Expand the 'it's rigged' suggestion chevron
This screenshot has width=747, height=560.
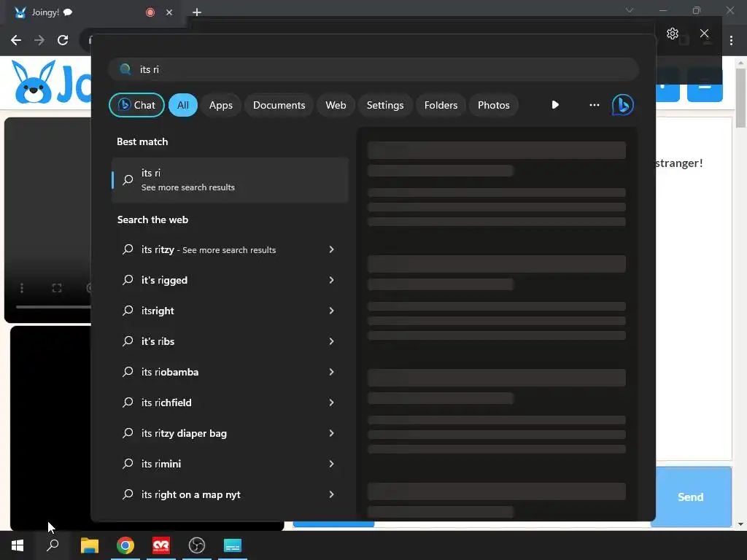332,280
